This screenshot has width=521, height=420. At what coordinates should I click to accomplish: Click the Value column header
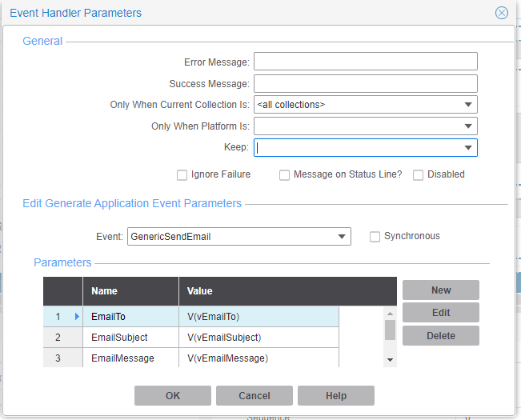point(288,291)
